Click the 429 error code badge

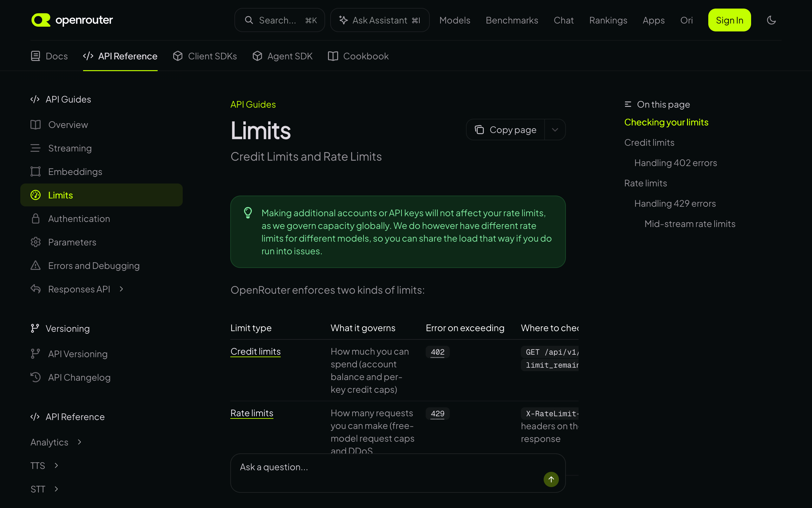[x=437, y=414]
